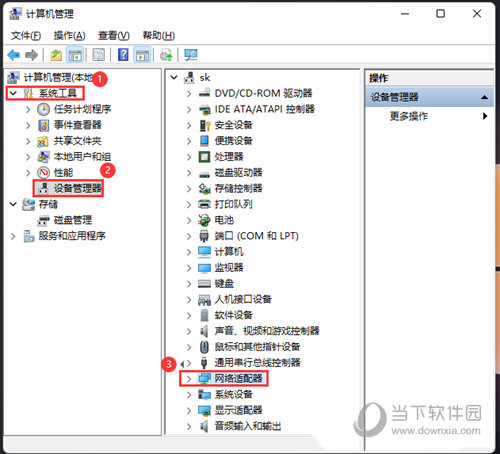Viewport: 500px width, 454px height.
Task: Click the 事件查看器 icon
Action: pyautogui.click(x=43, y=125)
